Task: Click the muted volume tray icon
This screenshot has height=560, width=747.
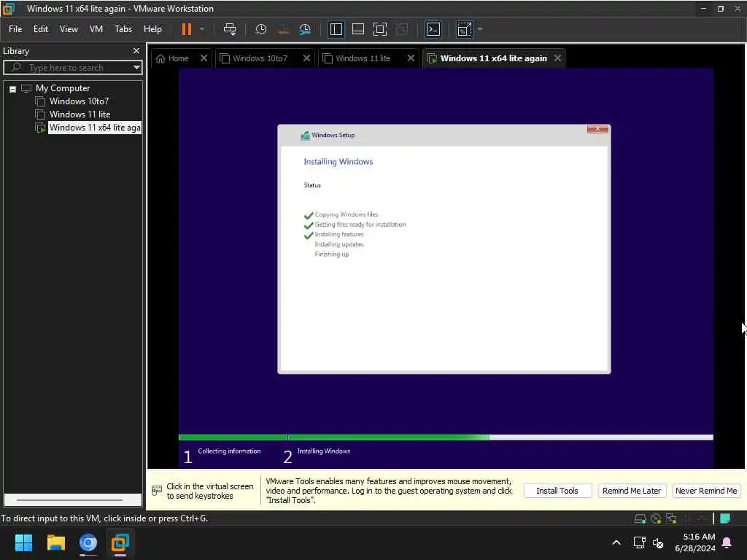Action: 659,542
